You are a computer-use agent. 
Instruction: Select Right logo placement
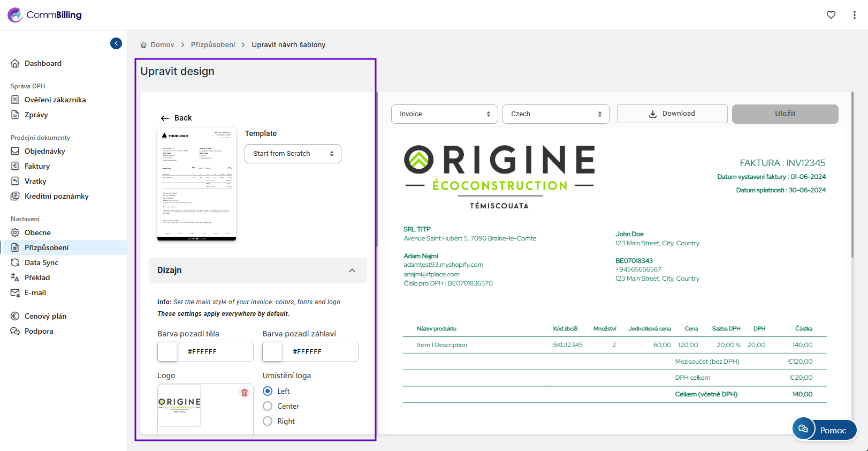268,421
